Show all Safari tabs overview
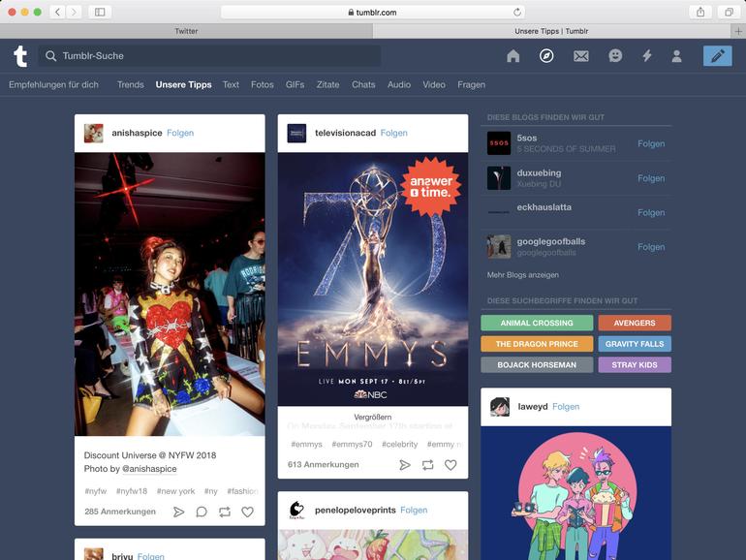 tap(729, 12)
